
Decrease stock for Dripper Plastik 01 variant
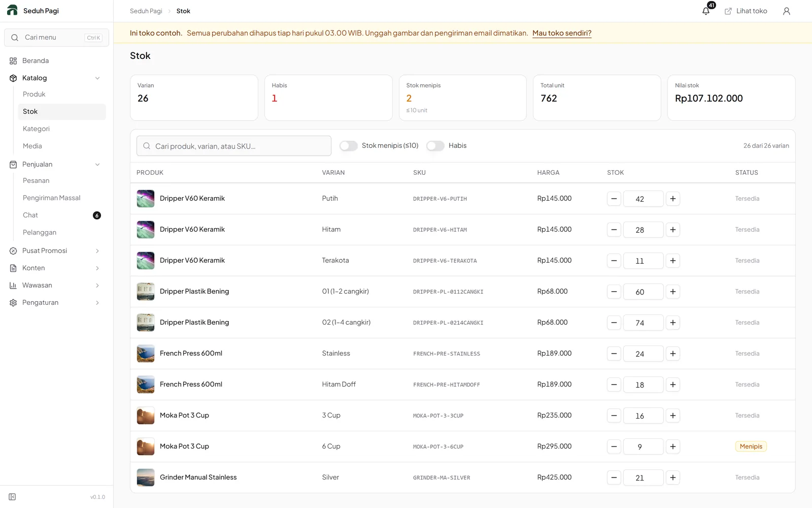click(614, 292)
